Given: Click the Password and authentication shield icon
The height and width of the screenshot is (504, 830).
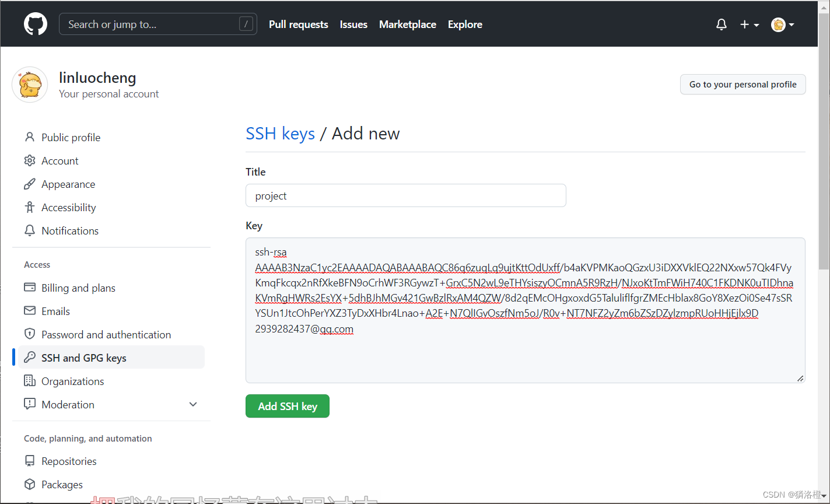Looking at the screenshot, I should 30,334.
